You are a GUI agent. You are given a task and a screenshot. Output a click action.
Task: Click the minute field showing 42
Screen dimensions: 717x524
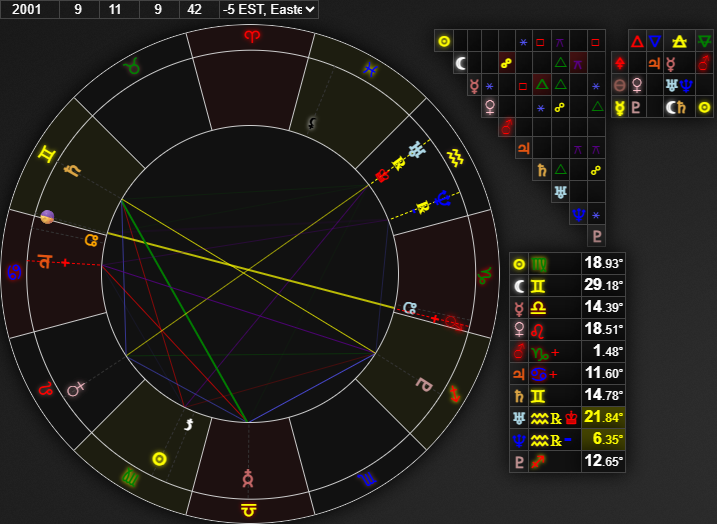click(x=195, y=9)
